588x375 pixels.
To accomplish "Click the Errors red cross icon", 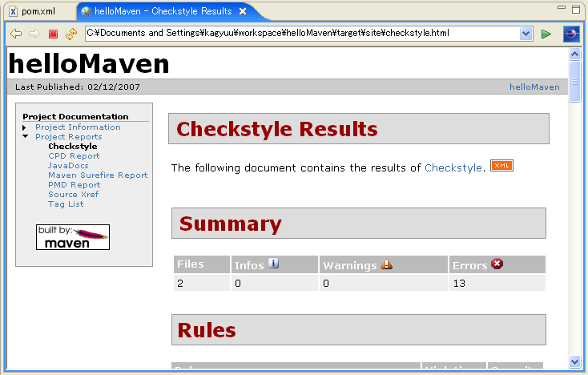I will click(497, 264).
